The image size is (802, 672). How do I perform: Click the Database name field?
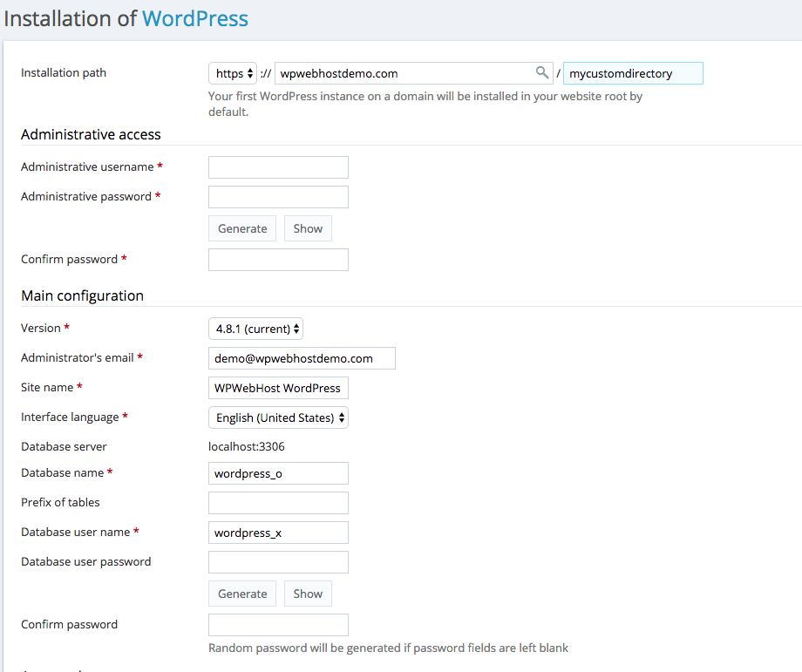tap(278, 473)
